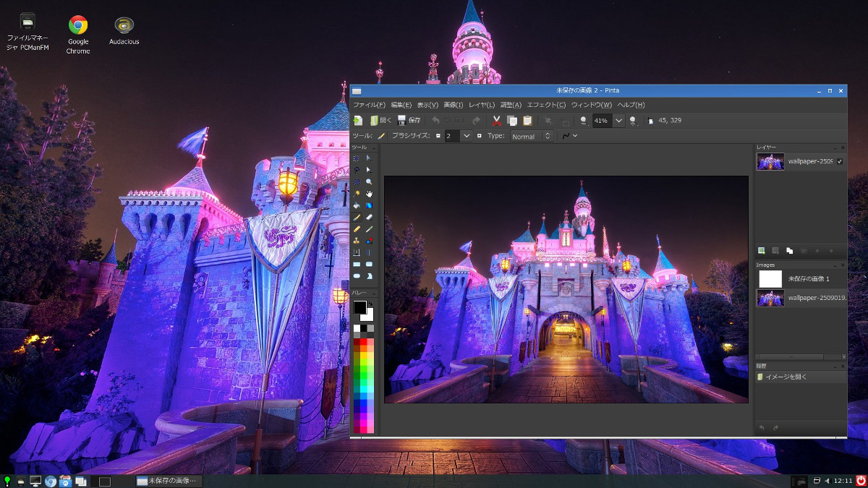Select the Ellipse Select tool
Screen dimensions: 868x488
click(x=357, y=182)
